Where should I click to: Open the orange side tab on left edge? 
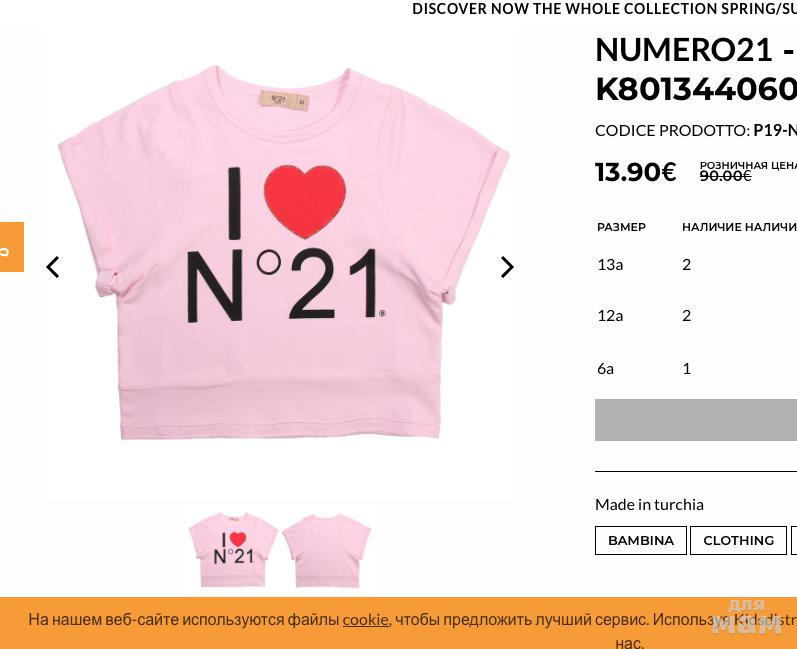[11, 247]
